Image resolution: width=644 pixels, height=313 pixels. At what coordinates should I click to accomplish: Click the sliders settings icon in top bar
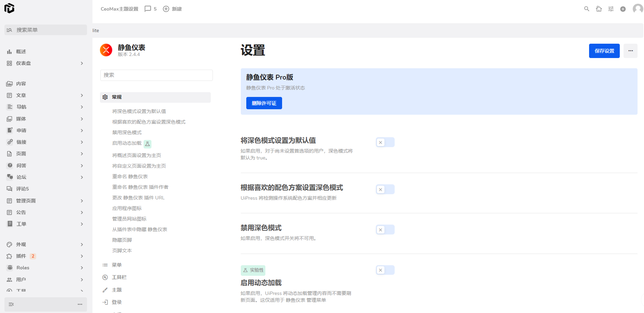pos(611,9)
